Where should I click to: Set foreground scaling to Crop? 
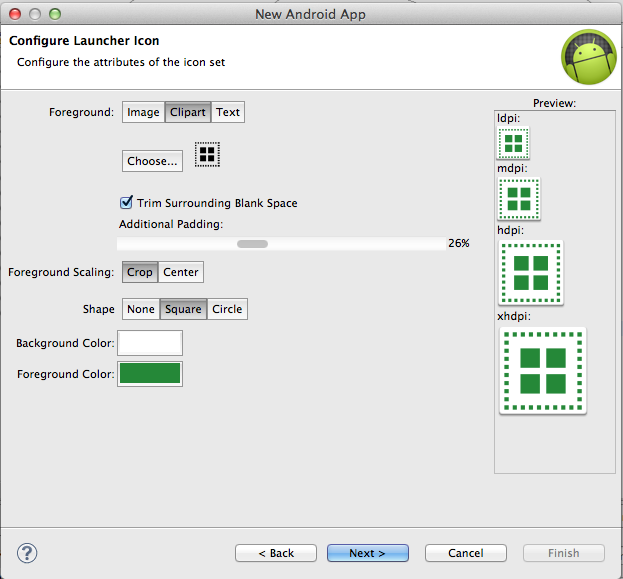pyautogui.click(x=140, y=272)
